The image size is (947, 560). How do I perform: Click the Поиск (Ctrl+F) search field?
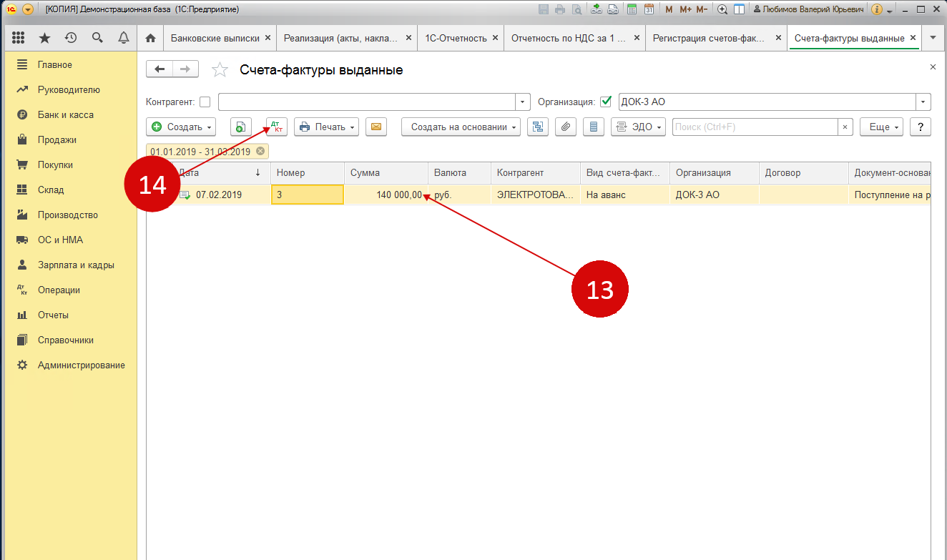point(755,127)
